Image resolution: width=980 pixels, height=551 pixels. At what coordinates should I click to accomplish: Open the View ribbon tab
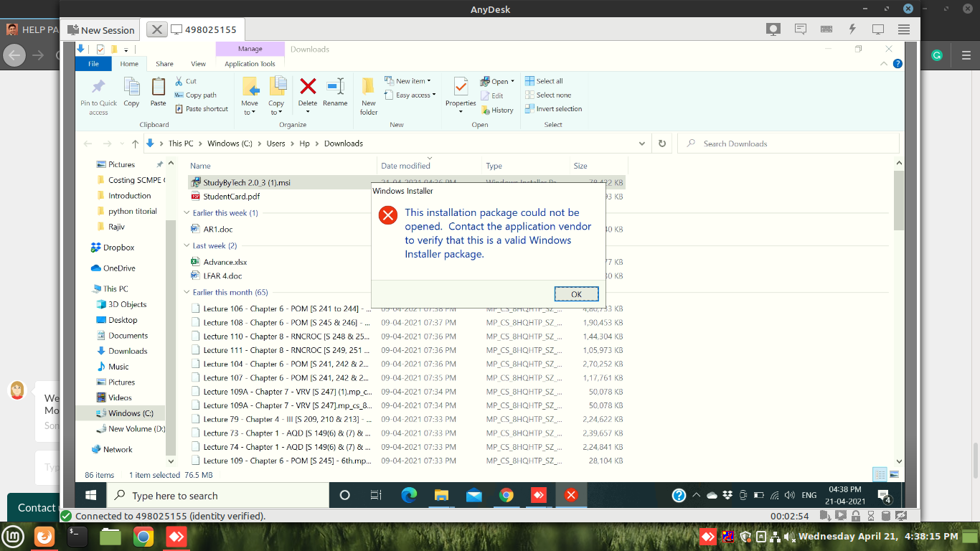pyautogui.click(x=198, y=64)
